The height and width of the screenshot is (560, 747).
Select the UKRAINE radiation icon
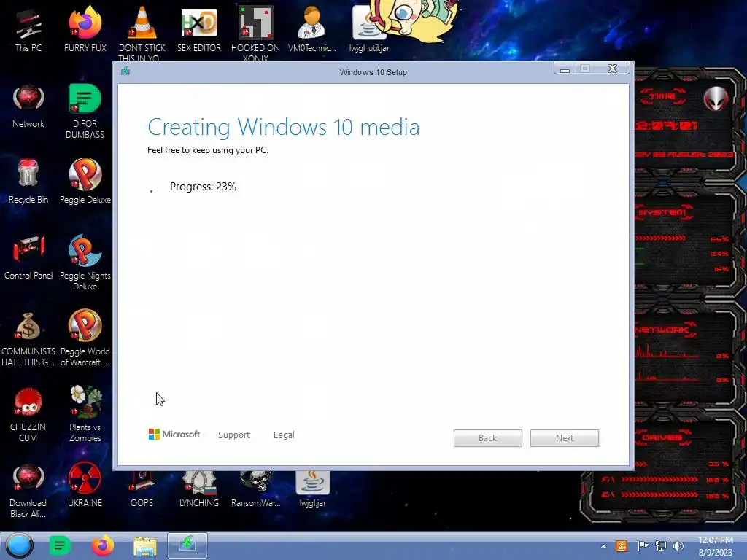85,484
